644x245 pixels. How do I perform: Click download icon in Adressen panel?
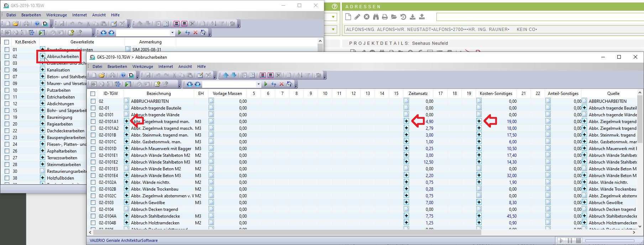click(413, 17)
